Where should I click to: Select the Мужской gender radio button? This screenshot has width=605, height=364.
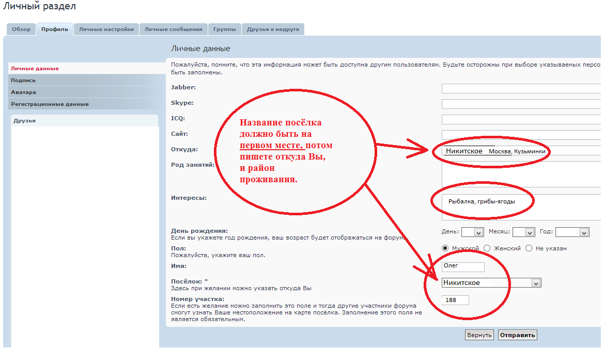coord(445,248)
